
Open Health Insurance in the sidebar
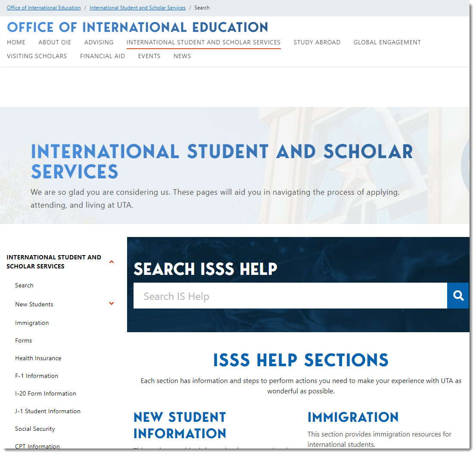pos(38,358)
